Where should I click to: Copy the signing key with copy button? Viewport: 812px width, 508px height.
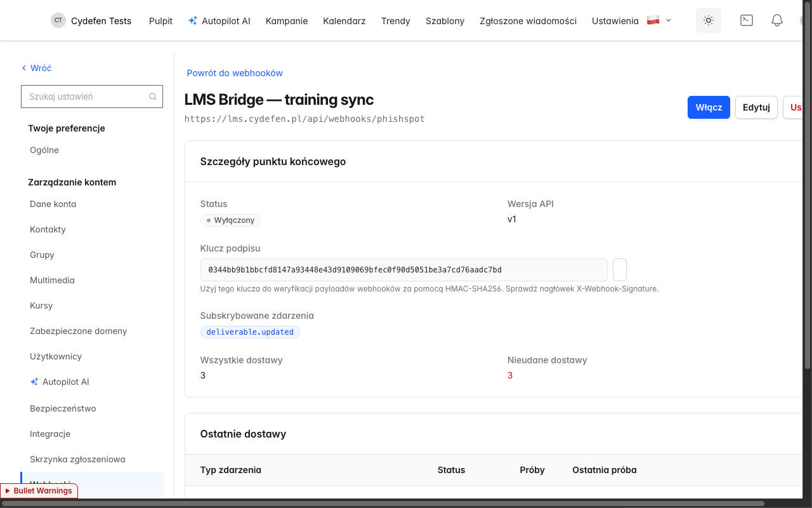[620, 269]
